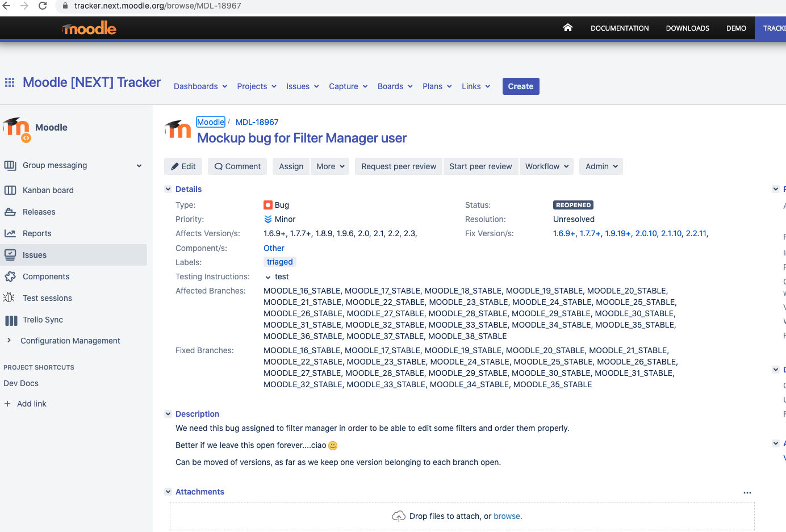786x532 pixels.
Task: Open DOCUMENTATION in the top header
Action: 620,28
